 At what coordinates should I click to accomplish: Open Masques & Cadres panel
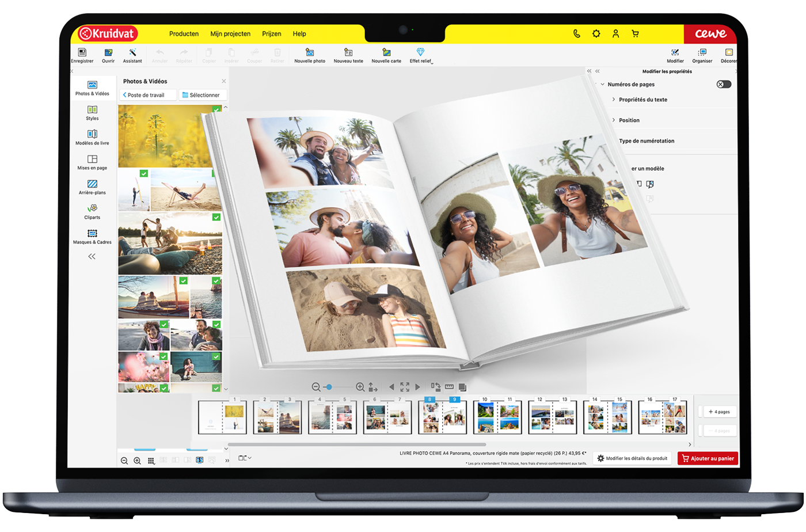pos(92,237)
